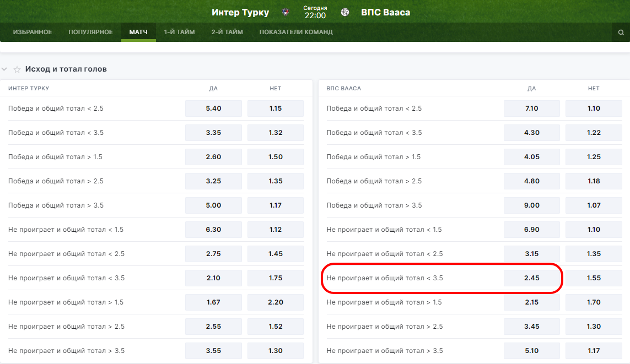Choose ВПС Вааса win and total > 1.5 НЕТ 1.25
The height and width of the screenshot is (364, 630).
point(594,157)
